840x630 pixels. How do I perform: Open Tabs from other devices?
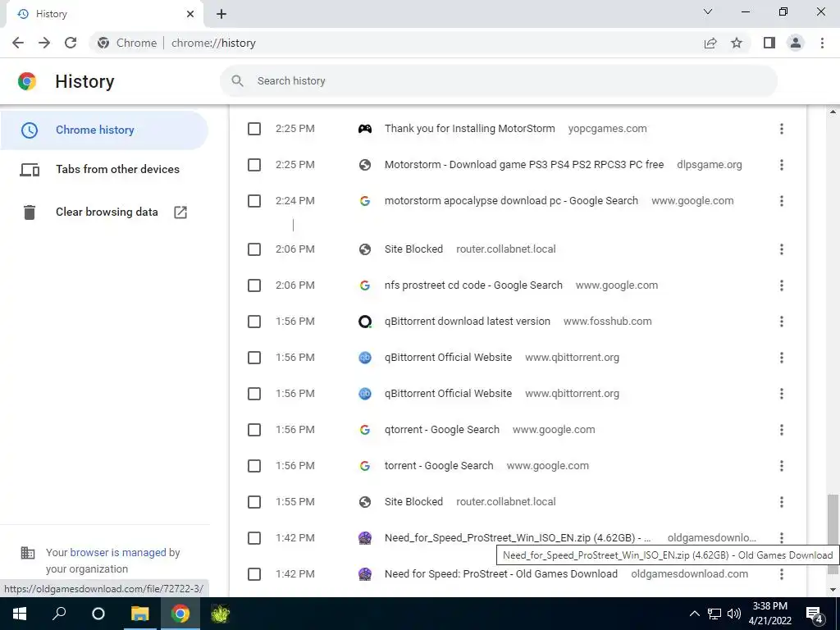tap(104, 169)
